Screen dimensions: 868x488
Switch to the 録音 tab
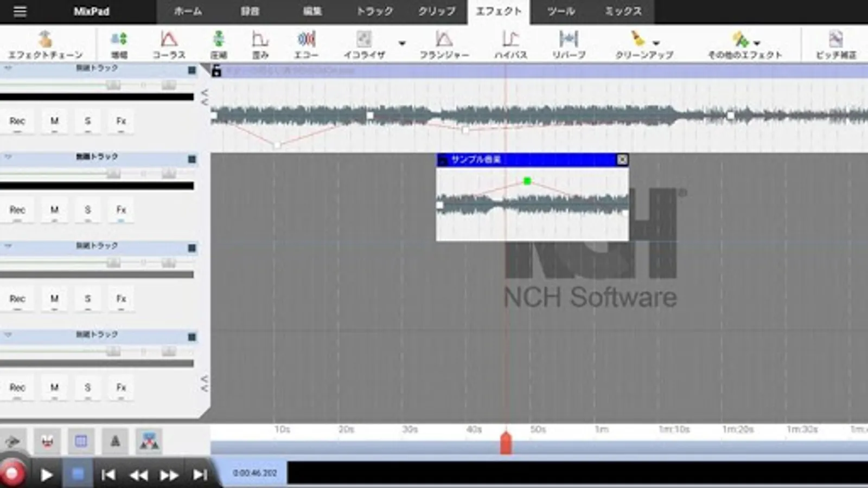(x=250, y=11)
